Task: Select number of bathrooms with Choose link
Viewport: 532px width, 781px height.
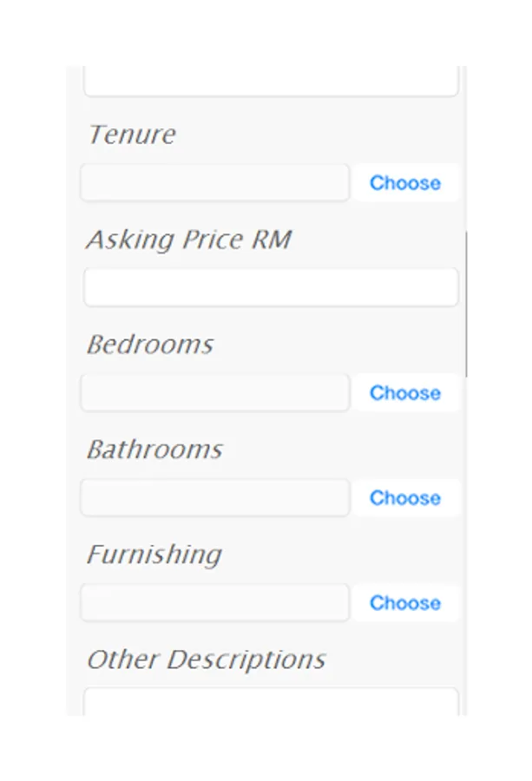Action: tap(404, 498)
